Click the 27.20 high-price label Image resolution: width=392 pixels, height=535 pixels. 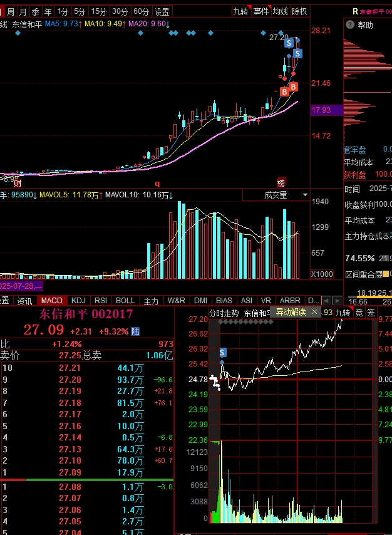279,37
